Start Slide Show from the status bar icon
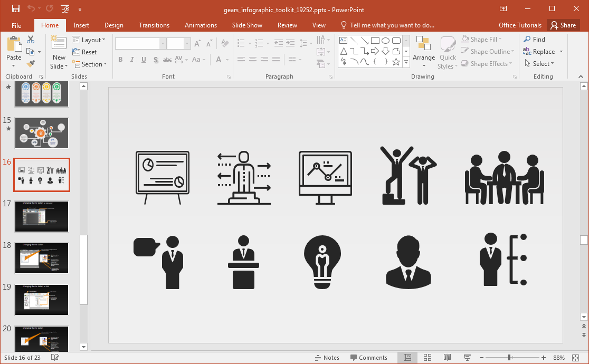 pyautogui.click(x=468, y=358)
